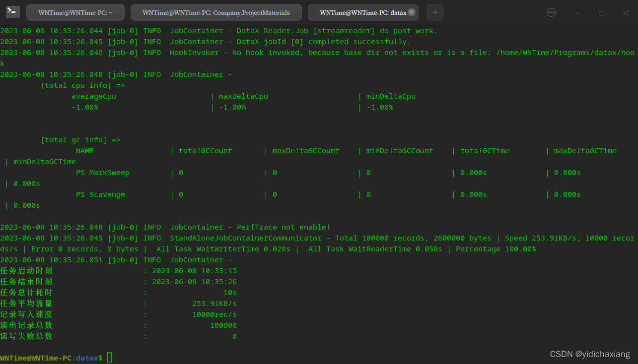This screenshot has height=364, width=638.
Task: Click the '任务启动时刻' label
Action: [26, 271]
